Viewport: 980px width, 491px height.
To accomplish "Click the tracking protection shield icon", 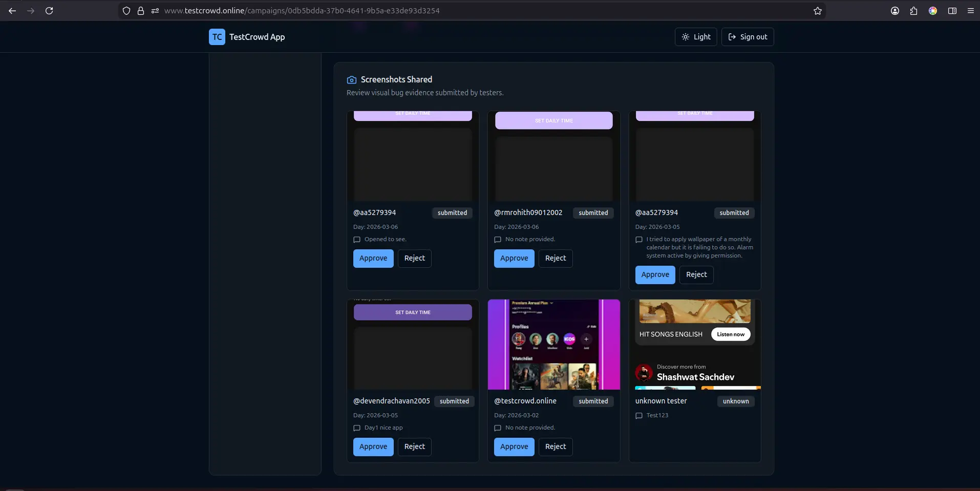I will point(126,10).
